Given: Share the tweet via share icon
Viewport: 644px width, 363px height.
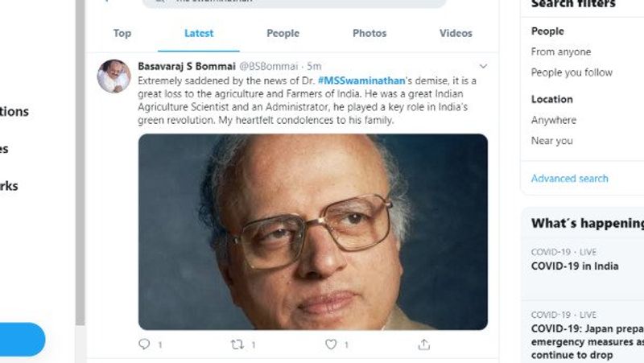Looking at the screenshot, I should [424, 344].
